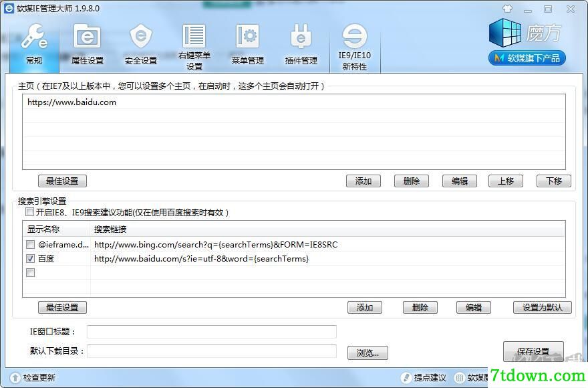Click 上移 button

pyautogui.click(x=506, y=181)
